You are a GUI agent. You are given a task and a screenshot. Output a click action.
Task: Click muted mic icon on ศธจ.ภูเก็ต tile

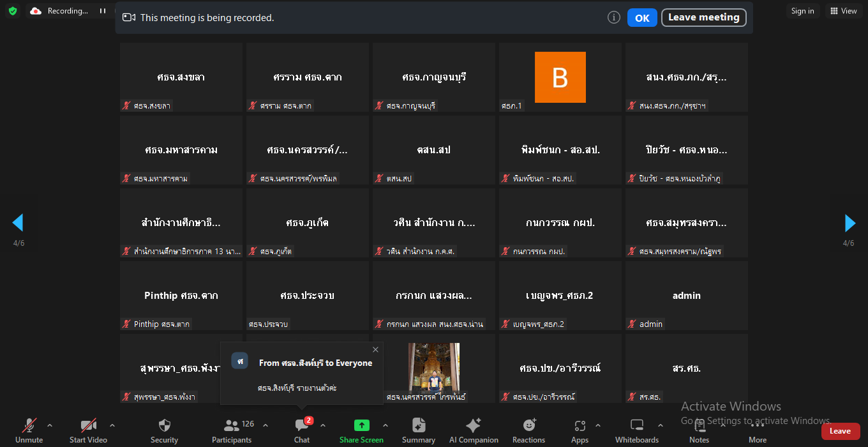[253, 251]
